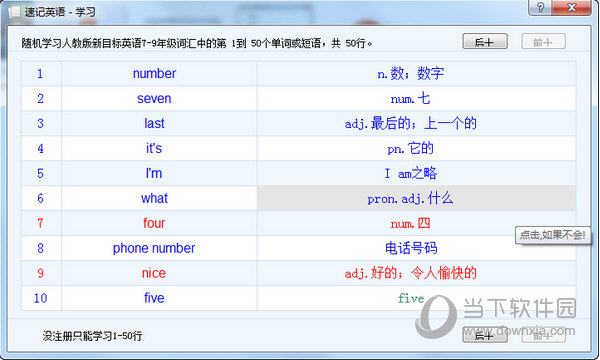This screenshot has height=360, width=600.
Task: Click the meaning 'pn. 它的'
Action: click(416, 148)
